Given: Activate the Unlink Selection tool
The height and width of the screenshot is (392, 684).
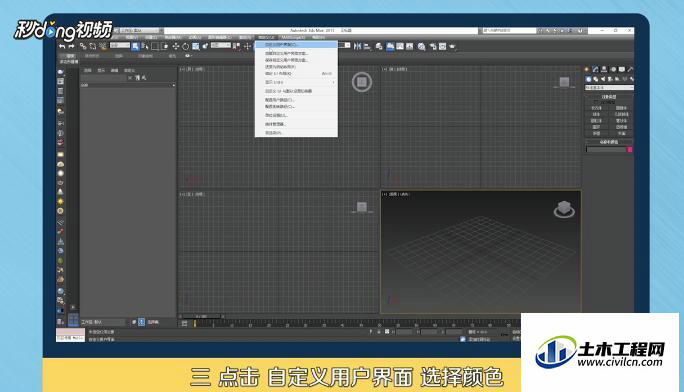Looking at the screenshot, I should [x=92, y=46].
